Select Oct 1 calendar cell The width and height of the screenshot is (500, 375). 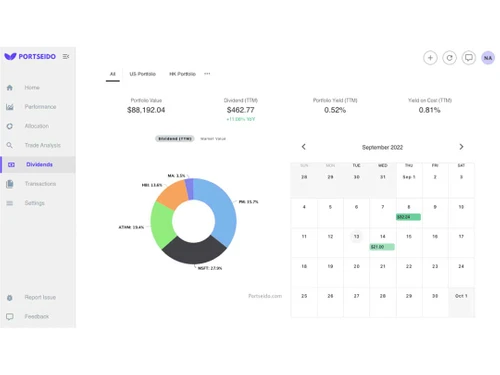click(x=461, y=302)
